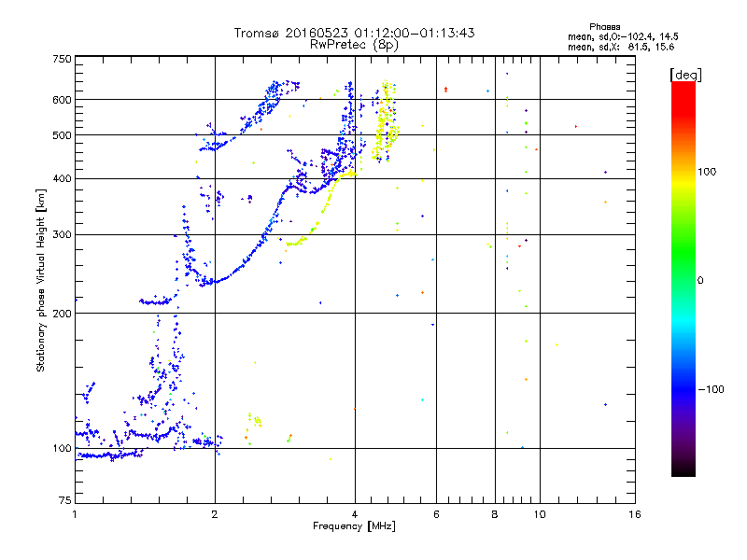Viewport: 747px width, 560px height.
Task: Click y-axis tick label '400'
Action: coord(62,178)
